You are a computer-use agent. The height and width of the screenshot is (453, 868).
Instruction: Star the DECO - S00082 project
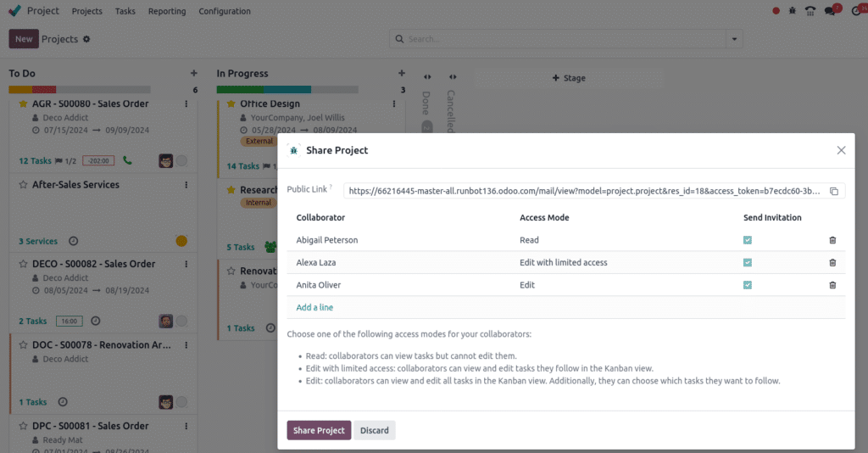(23, 264)
